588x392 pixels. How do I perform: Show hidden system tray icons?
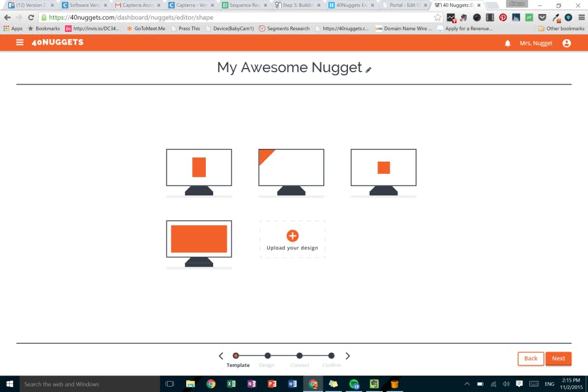point(467,384)
